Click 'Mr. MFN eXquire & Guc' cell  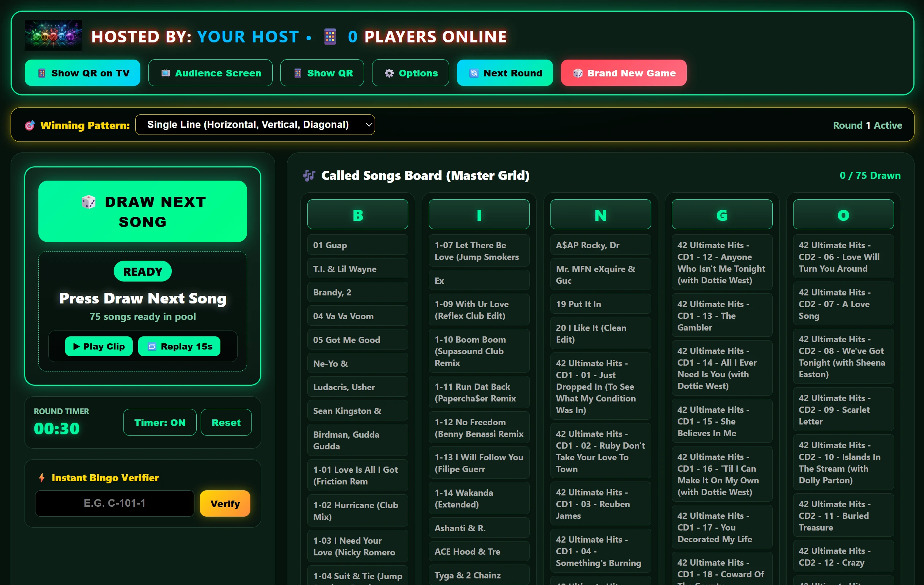pos(601,275)
